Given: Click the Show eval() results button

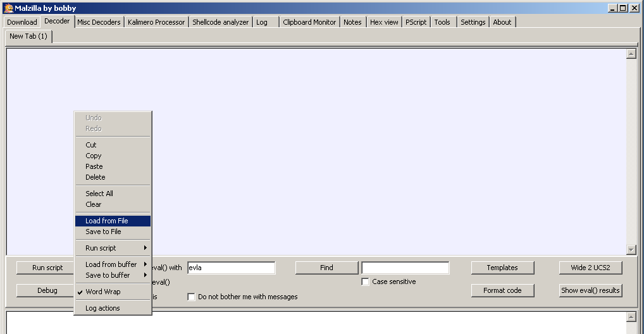Looking at the screenshot, I should click(590, 290).
